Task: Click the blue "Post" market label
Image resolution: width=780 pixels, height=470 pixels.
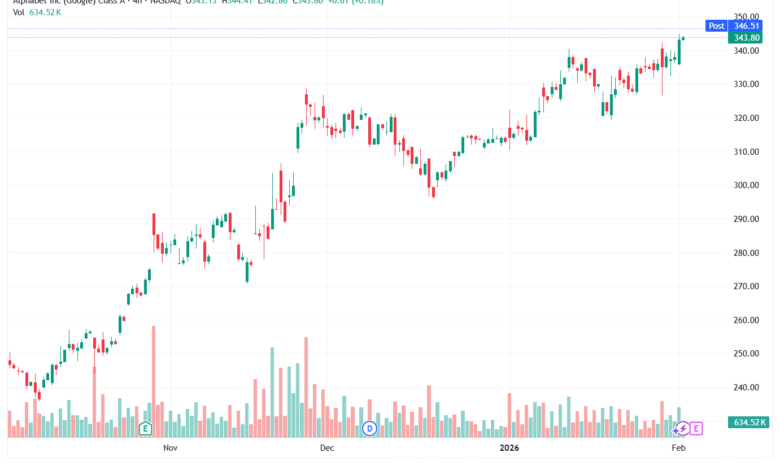Action: pos(716,26)
